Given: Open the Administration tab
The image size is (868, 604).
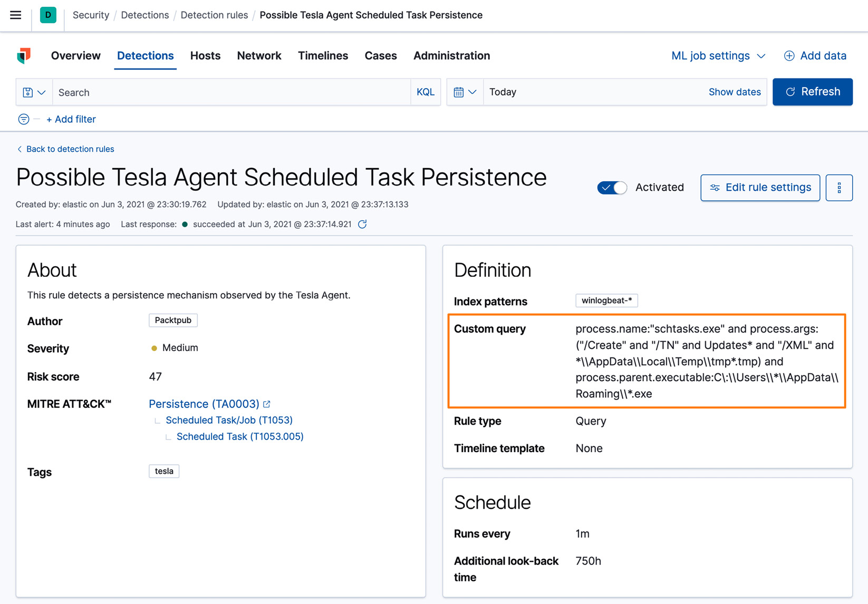Looking at the screenshot, I should pos(451,56).
